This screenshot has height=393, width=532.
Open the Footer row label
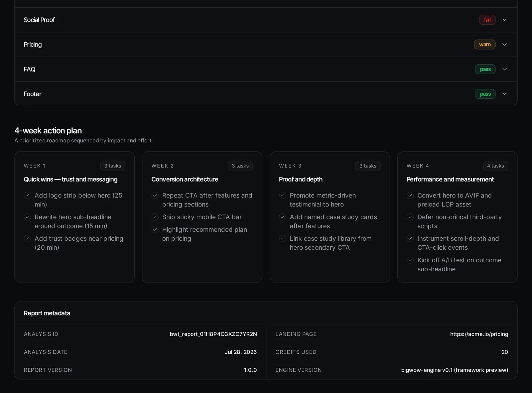click(x=33, y=94)
